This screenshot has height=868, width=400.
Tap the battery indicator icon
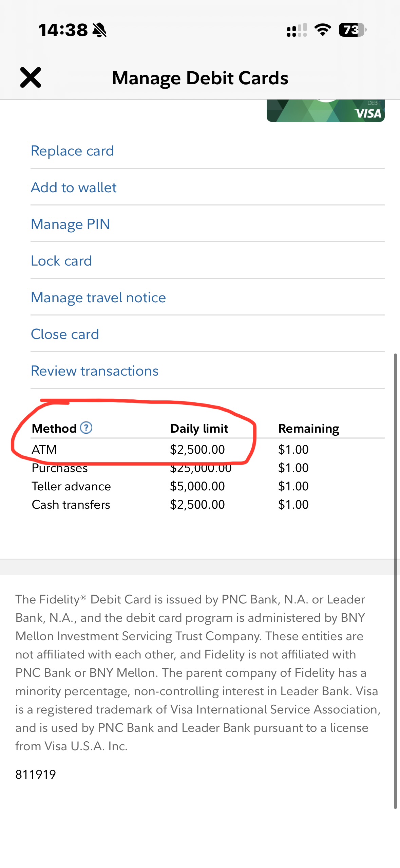click(352, 30)
